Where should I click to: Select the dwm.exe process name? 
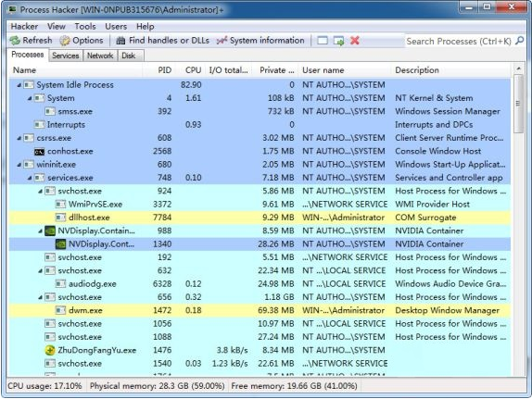coord(85,310)
